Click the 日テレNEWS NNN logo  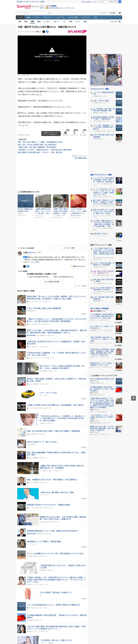[77, 31]
